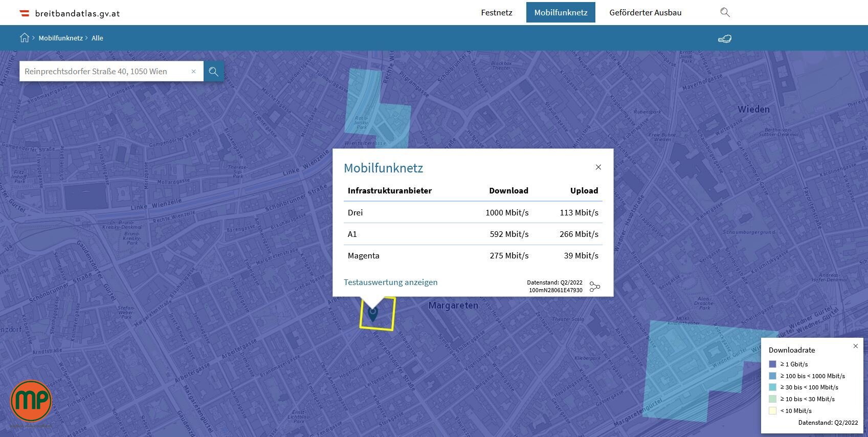This screenshot has height=437, width=868.
Task: Click the < 10 Mbit/s legend swatch
Action: (x=772, y=411)
